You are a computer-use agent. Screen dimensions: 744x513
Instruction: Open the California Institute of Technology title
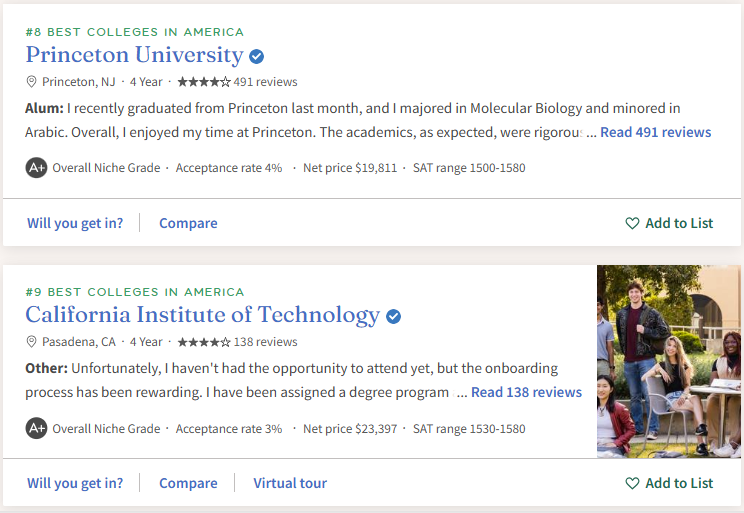(202, 316)
